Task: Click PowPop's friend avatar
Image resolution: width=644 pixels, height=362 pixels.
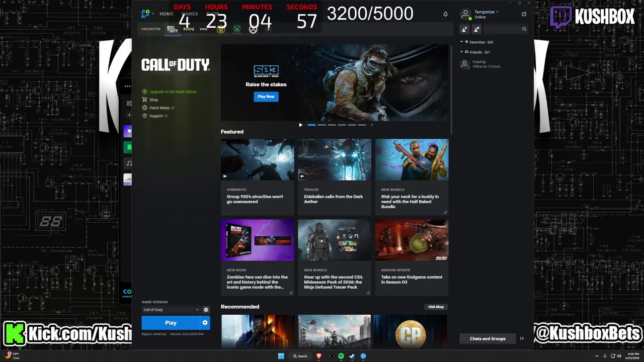Action: coord(465,64)
